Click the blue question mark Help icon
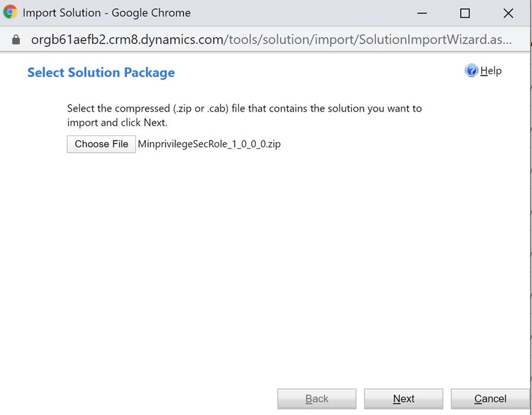Screen dimensions: 532x415 [471, 71]
